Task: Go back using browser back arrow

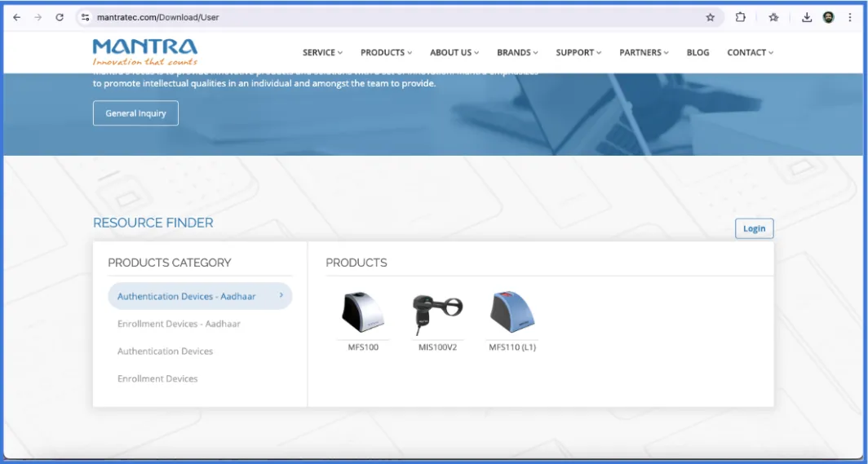Action: pyautogui.click(x=16, y=18)
